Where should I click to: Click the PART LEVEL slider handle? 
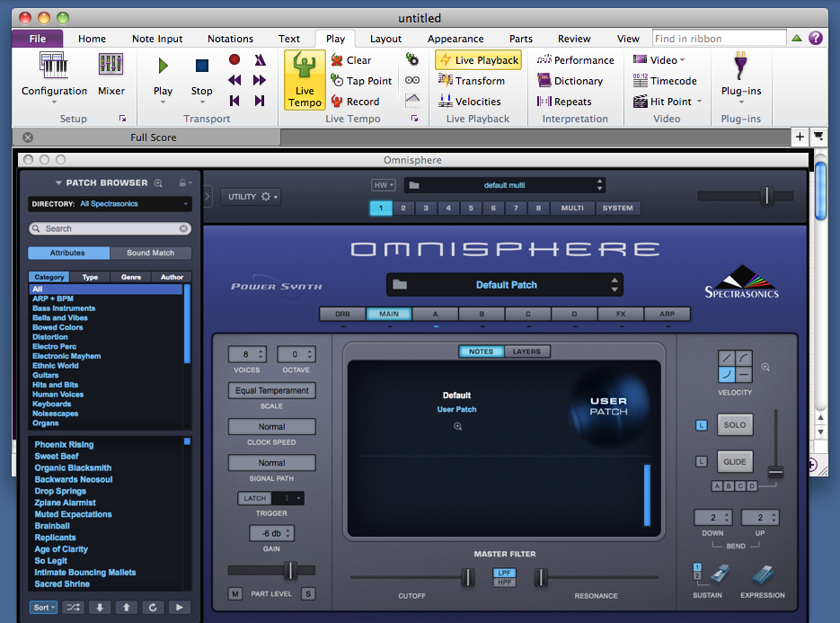290,570
